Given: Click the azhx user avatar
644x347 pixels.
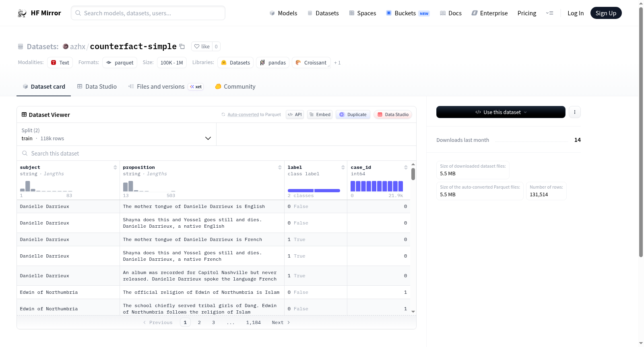Looking at the screenshot, I should pyautogui.click(x=66, y=46).
